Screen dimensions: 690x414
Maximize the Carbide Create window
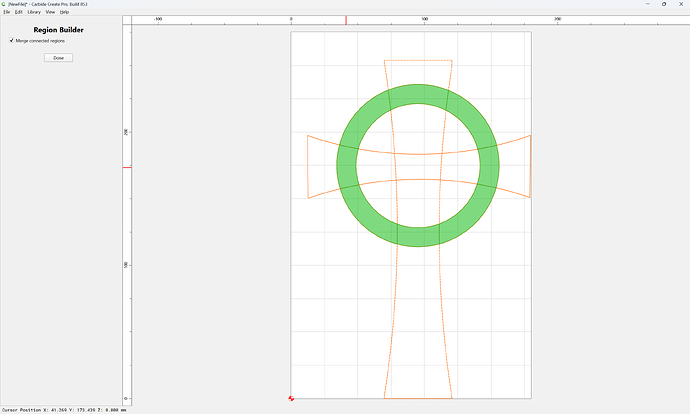click(664, 4)
